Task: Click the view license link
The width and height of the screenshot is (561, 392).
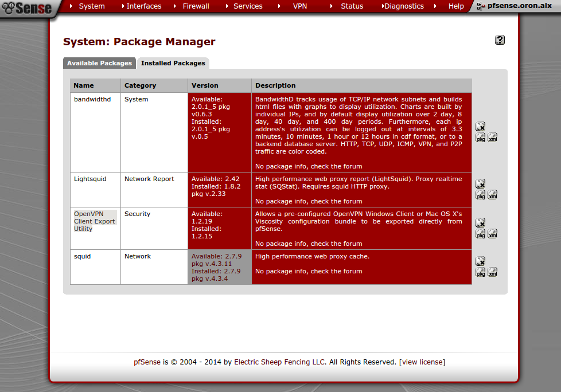Action: [422, 362]
